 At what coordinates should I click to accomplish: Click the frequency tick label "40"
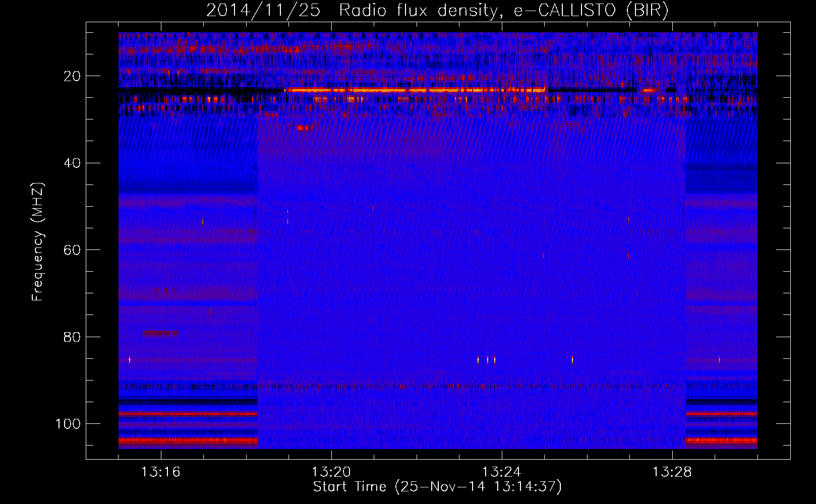[x=73, y=163]
